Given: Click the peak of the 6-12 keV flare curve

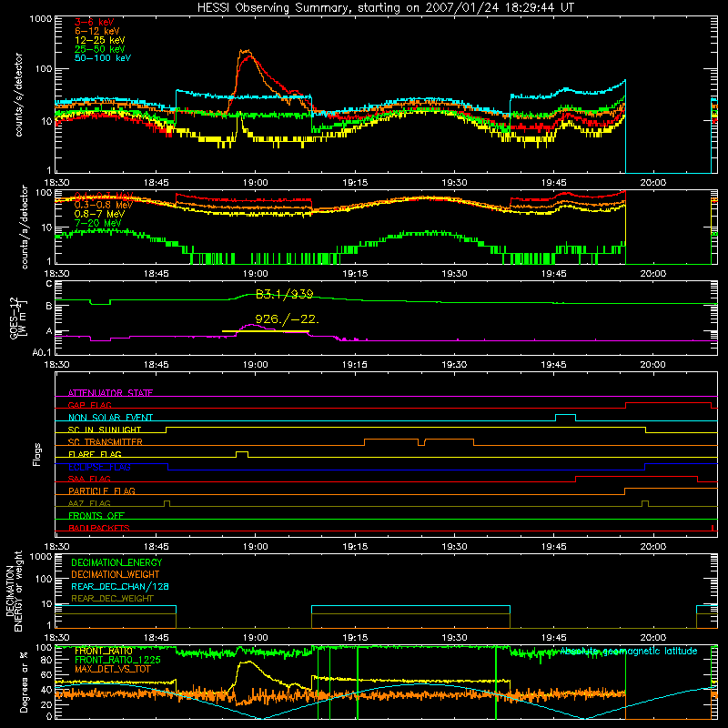Looking at the screenshot, I should click(x=244, y=51).
